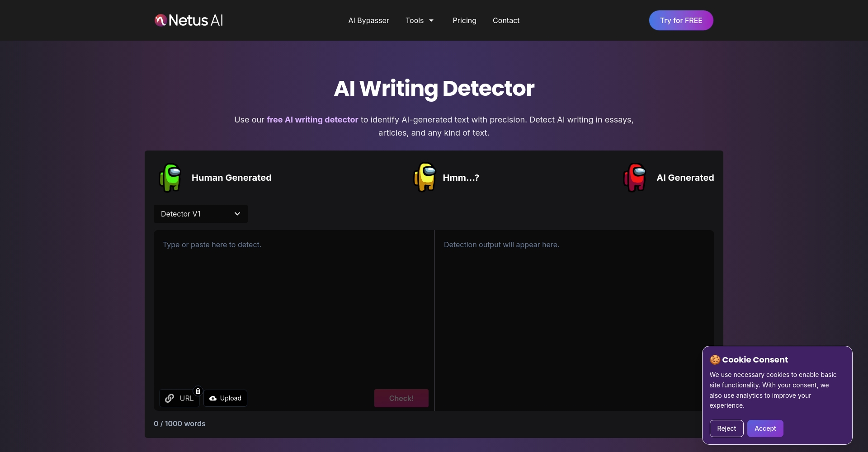Viewport: 868px width, 452px height.
Task: Click the cookie emoji icon
Action: coord(715,360)
